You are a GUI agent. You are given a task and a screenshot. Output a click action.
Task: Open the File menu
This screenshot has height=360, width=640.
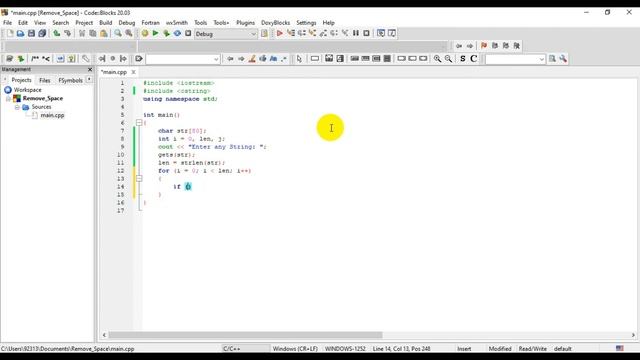7,23
